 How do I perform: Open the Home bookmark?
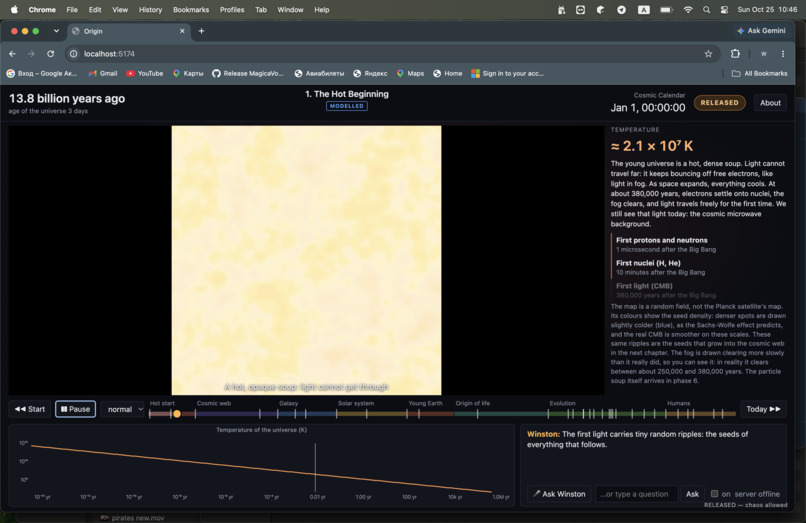point(448,74)
